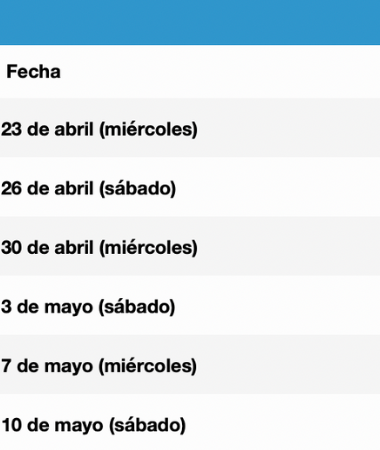Click the Fecha column header

click(33, 72)
